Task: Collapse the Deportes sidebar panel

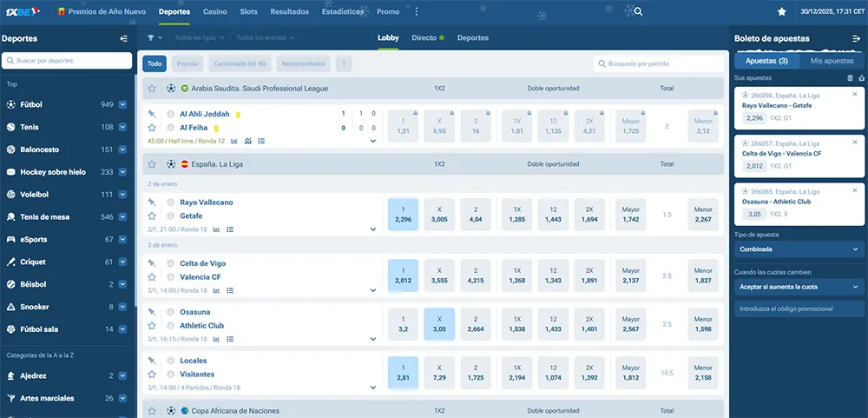Action: [123, 39]
